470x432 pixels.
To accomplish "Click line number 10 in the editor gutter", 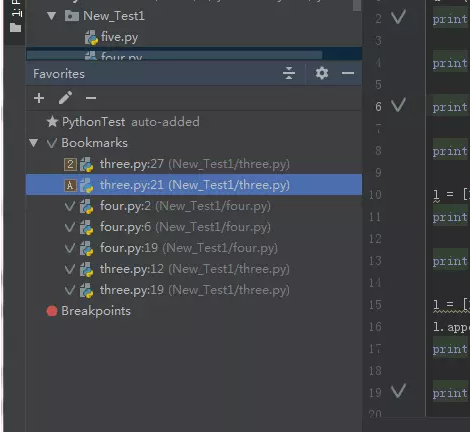I will [x=375, y=195].
